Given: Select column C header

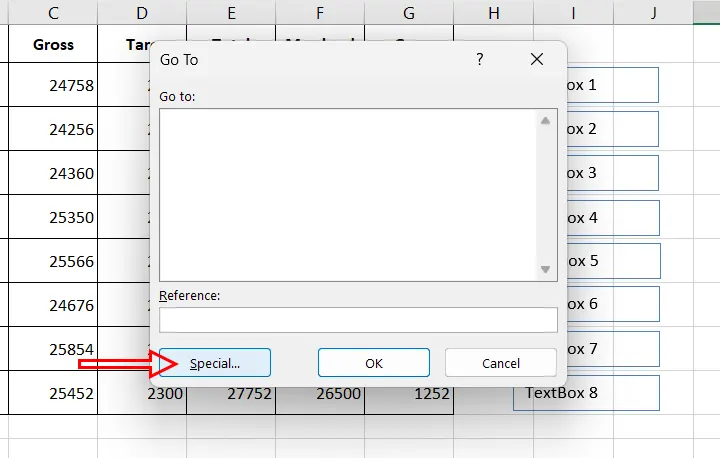Looking at the screenshot, I should coord(53,12).
